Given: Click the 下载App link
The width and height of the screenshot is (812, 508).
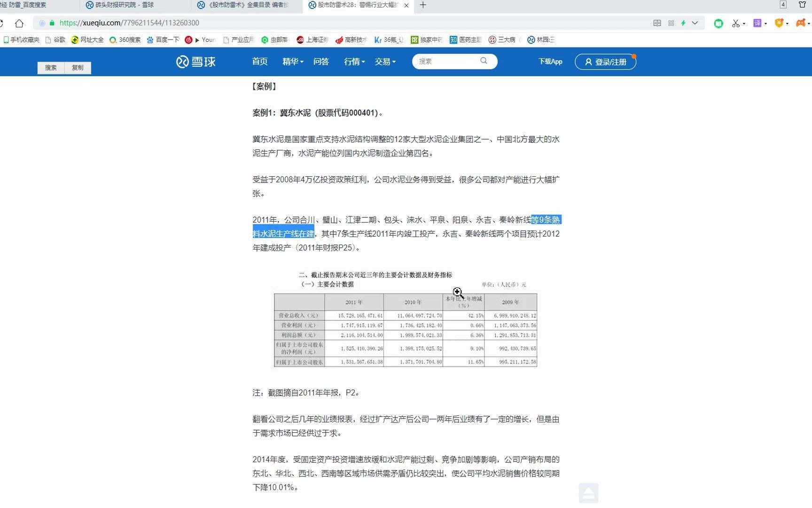Looking at the screenshot, I should tap(550, 62).
